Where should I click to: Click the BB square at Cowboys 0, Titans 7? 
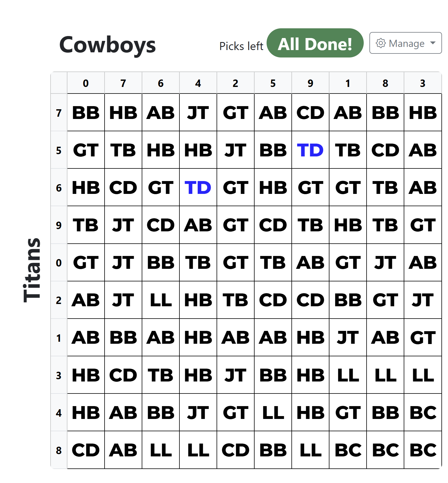(x=86, y=112)
